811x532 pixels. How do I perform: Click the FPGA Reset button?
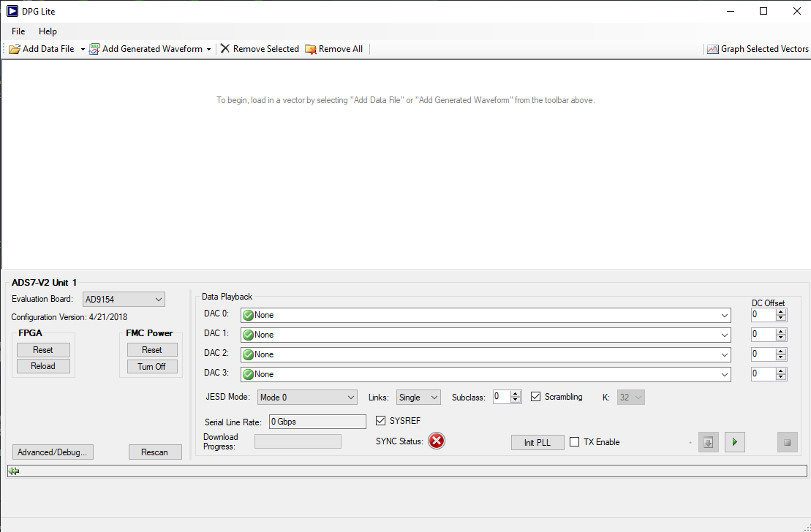point(43,350)
